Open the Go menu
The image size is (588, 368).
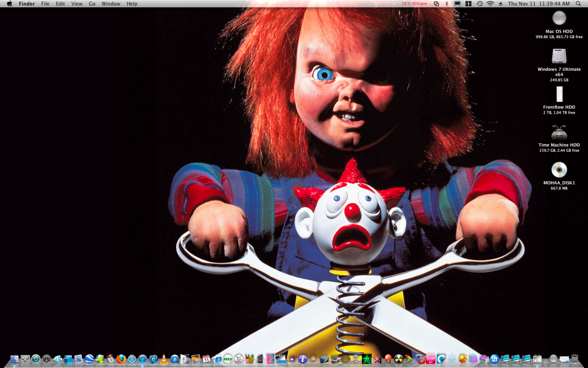[92, 4]
